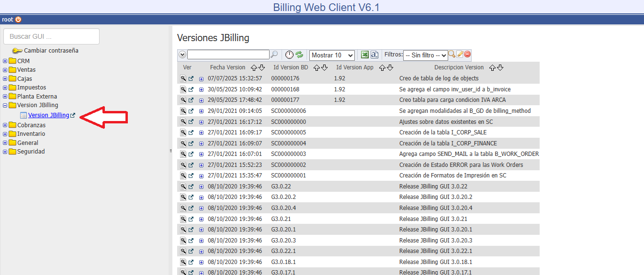Click the root user label
This screenshot has height=275, width=644.
point(7,20)
